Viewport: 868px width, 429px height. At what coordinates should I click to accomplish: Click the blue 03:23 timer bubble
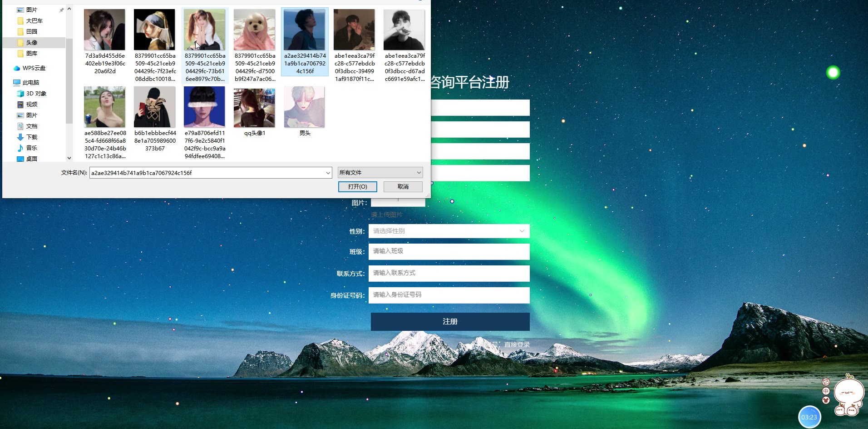point(809,417)
